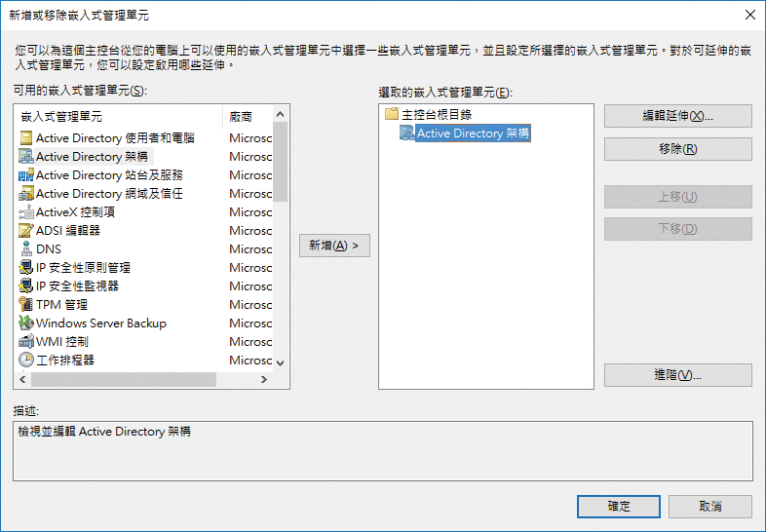Click the horizontal scroll-right arrow
The height and width of the screenshot is (532, 766).
click(264, 380)
